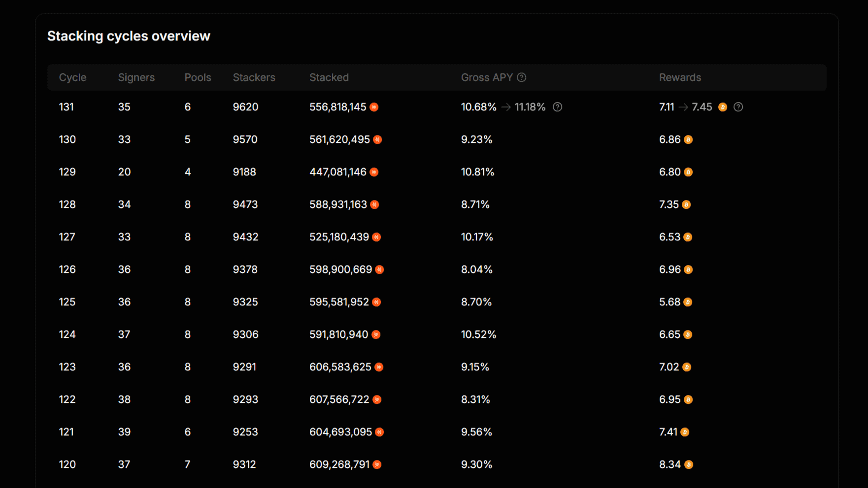This screenshot has height=488, width=868.
Task: Click the STX icon beside 598,900,669
Action: (x=379, y=269)
